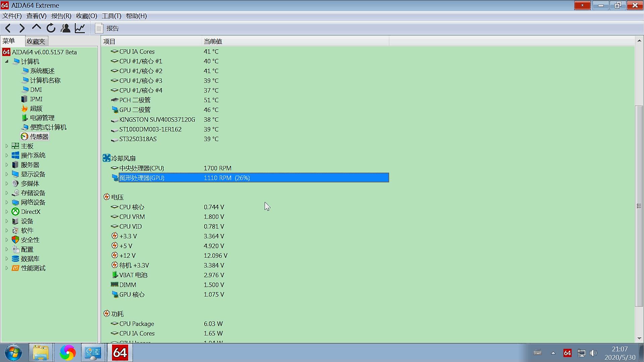The width and height of the screenshot is (644, 362).
Task: Open the AIDA64 tray icon
Action: pyautogui.click(x=567, y=353)
